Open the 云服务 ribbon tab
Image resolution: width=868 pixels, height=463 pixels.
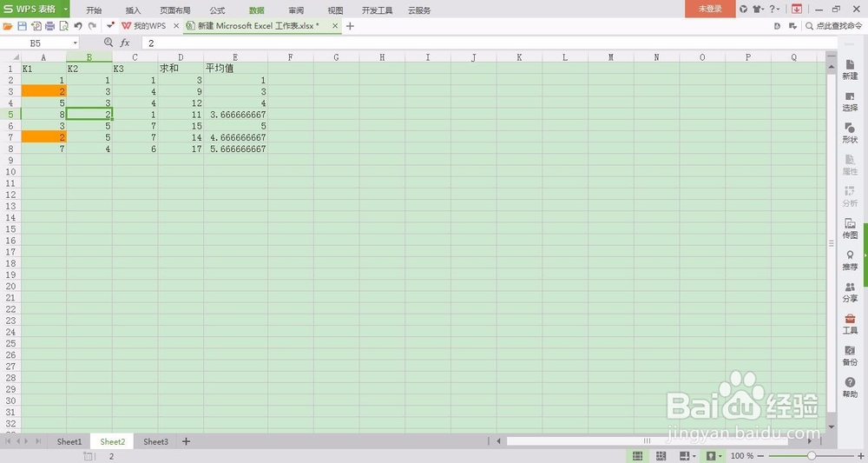tap(419, 10)
